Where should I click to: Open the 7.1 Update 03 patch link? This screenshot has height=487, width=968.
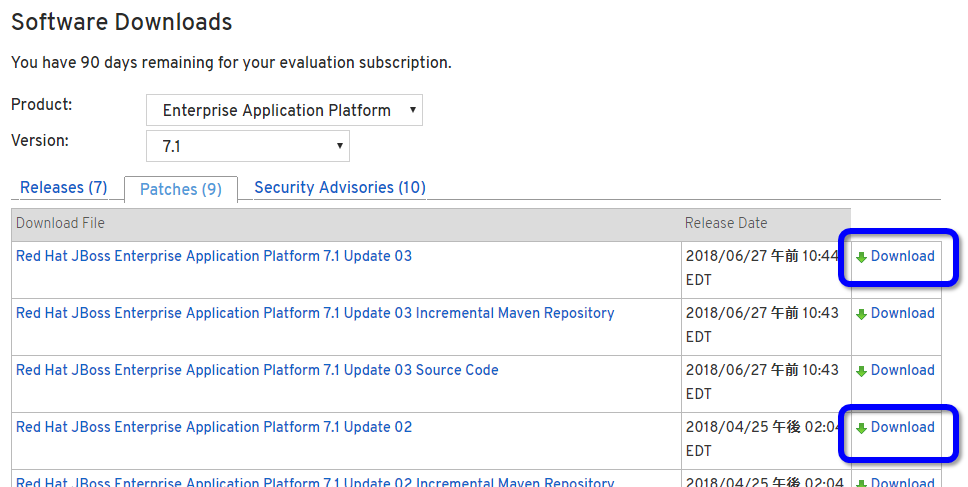pos(214,256)
